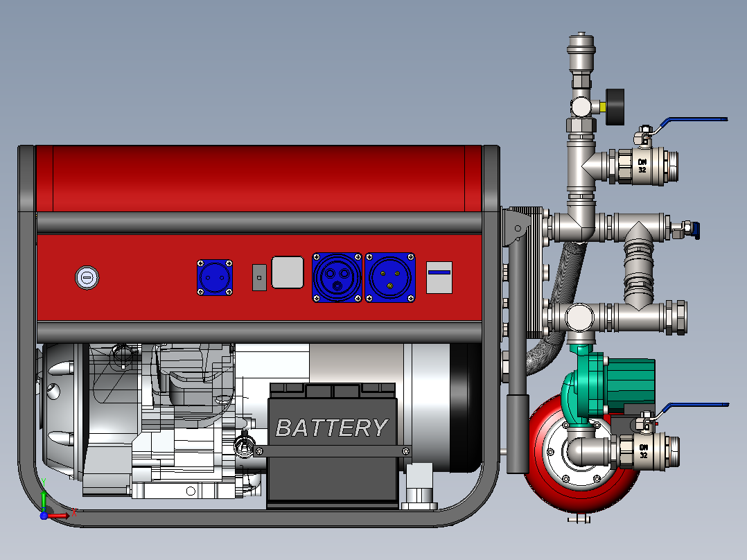Screen dimensions: 747x560
Task: Click the DN 32 marking on the lower valve
Action: point(644,451)
